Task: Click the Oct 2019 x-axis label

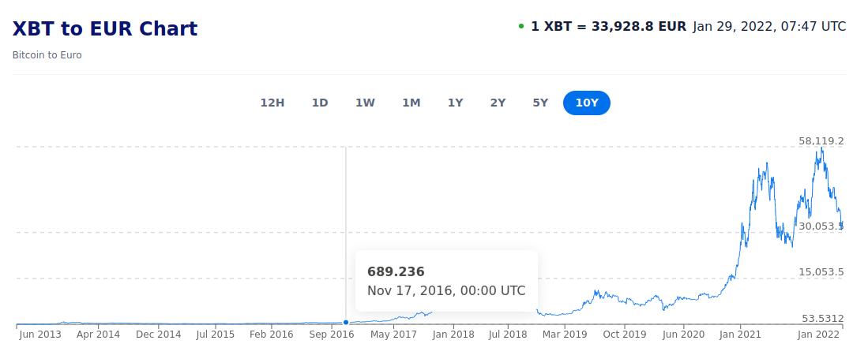Action: 624,335
